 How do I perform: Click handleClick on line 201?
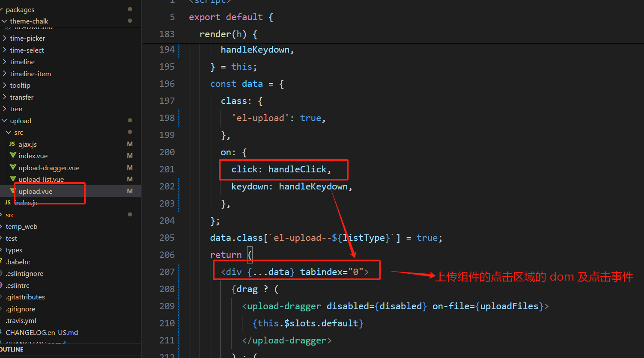(298, 169)
